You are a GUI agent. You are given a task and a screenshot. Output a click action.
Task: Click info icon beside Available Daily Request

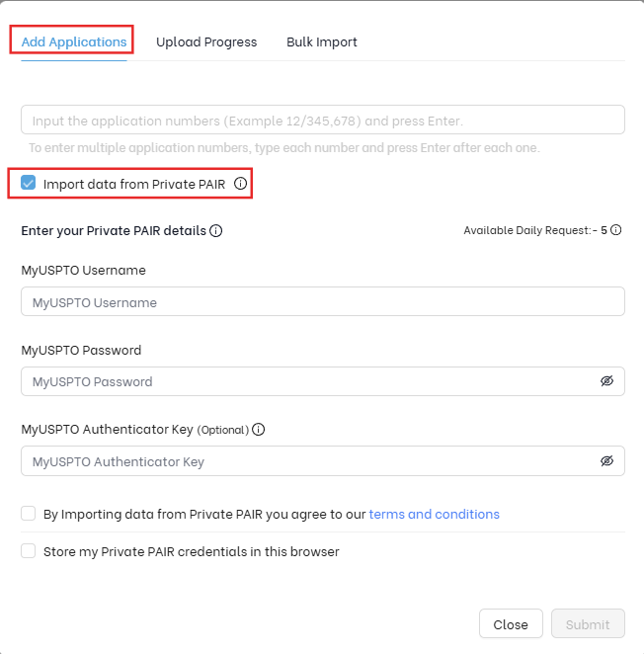click(x=615, y=230)
